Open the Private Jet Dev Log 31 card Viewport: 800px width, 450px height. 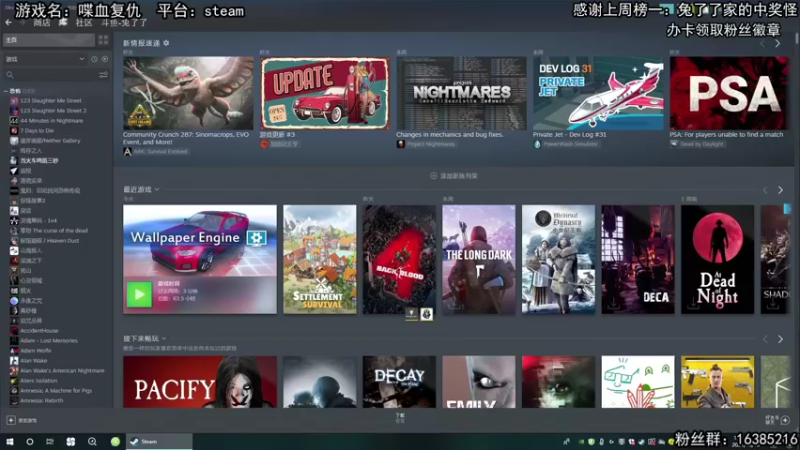pyautogui.click(x=598, y=93)
